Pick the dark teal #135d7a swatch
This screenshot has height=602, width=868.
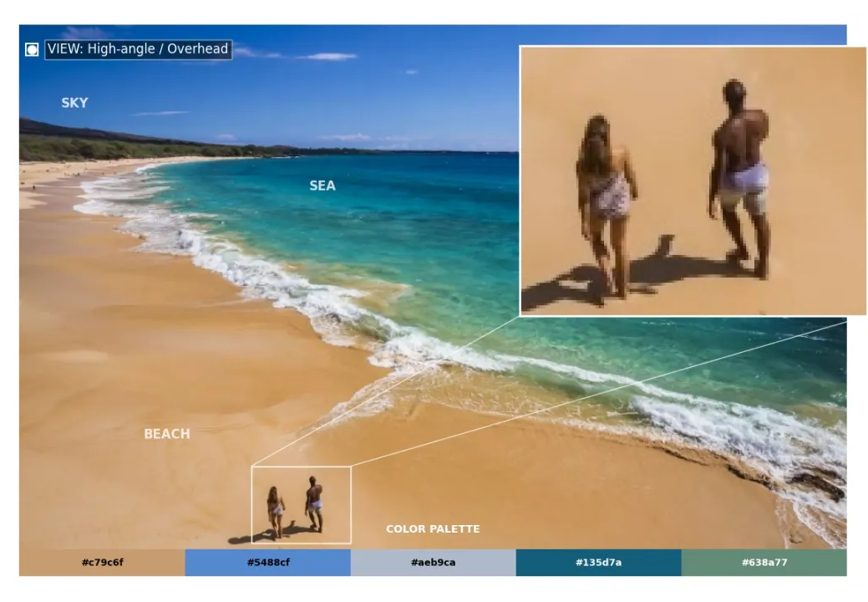coord(598,563)
